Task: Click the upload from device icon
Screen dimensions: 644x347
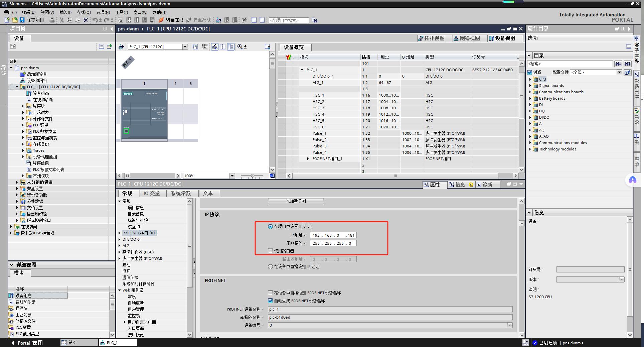Action: pyautogui.click(x=137, y=20)
